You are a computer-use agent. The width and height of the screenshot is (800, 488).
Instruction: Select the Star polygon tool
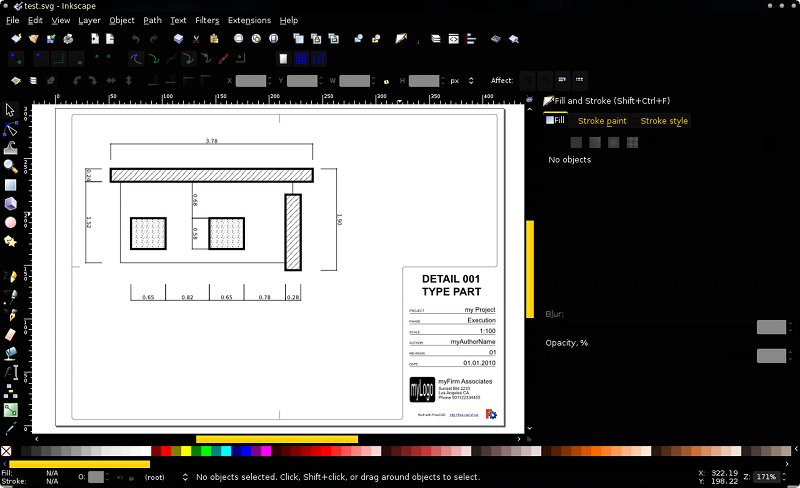[x=10, y=241]
